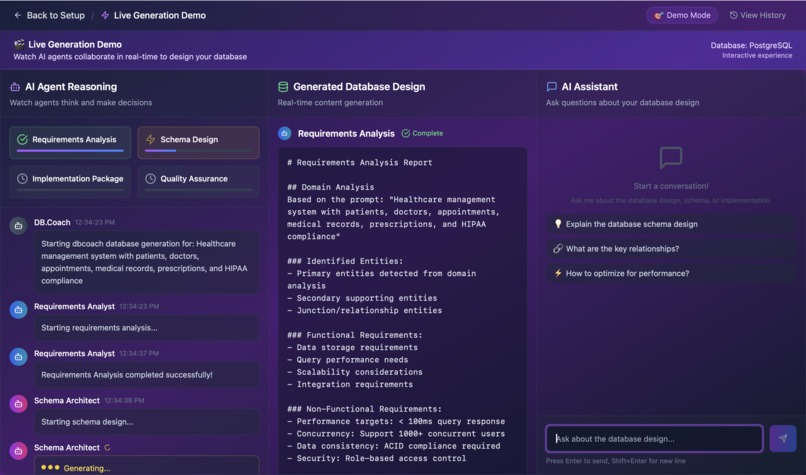806x475 pixels.
Task: Click the Starting requirements analysis message
Action: (x=146, y=327)
